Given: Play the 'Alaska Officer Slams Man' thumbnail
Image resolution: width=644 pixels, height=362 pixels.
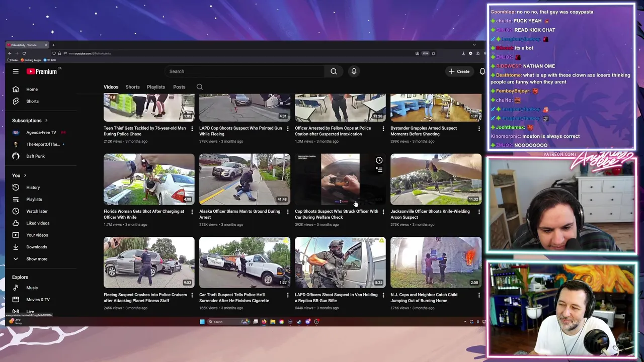Looking at the screenshot, I should coord(245,179).
